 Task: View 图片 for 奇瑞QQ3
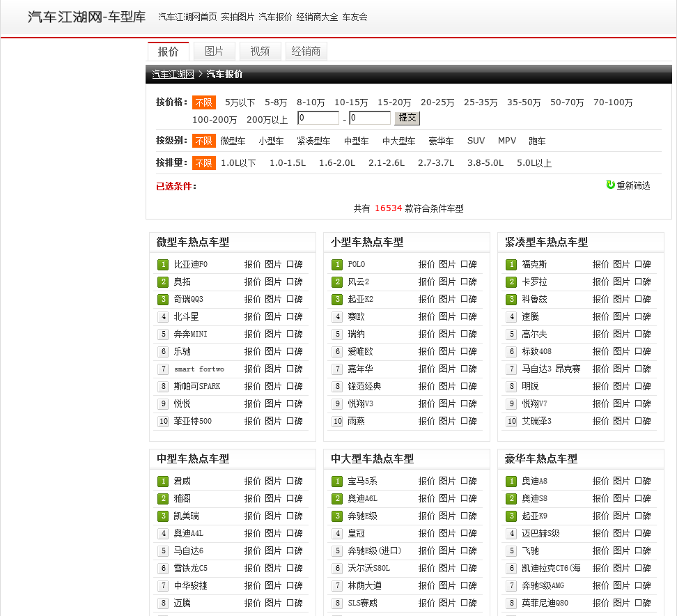pos(273,299)
